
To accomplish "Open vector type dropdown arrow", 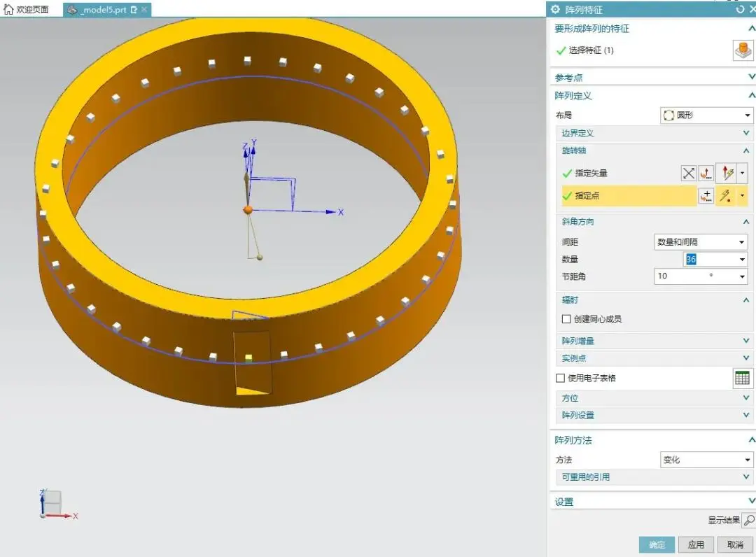I will pyautogui.click(x=743, y=173).
